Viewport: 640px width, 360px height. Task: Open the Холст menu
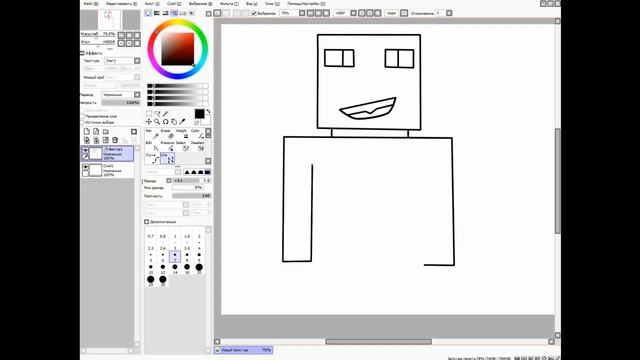coord(152,4)
